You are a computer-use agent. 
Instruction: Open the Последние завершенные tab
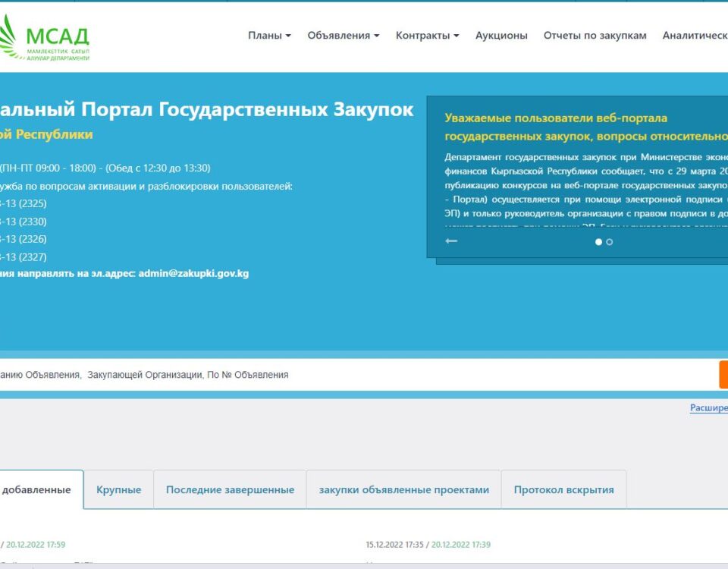230,490
